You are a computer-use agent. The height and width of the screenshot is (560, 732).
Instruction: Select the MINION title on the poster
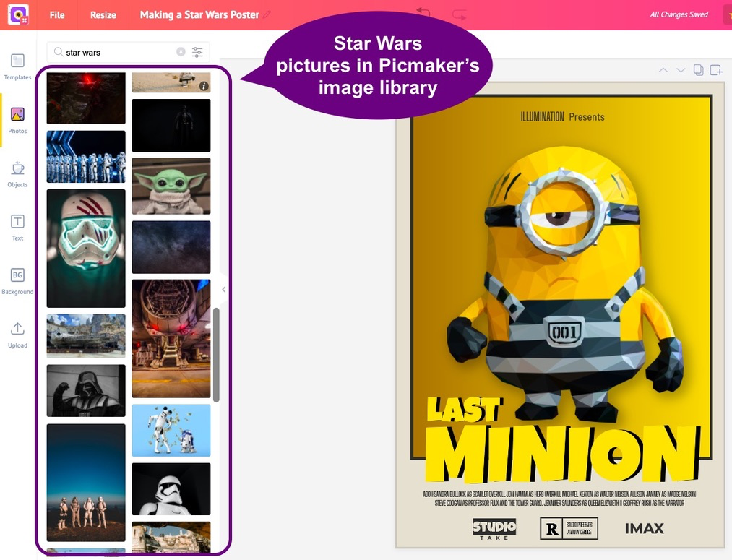pos(562,454)
